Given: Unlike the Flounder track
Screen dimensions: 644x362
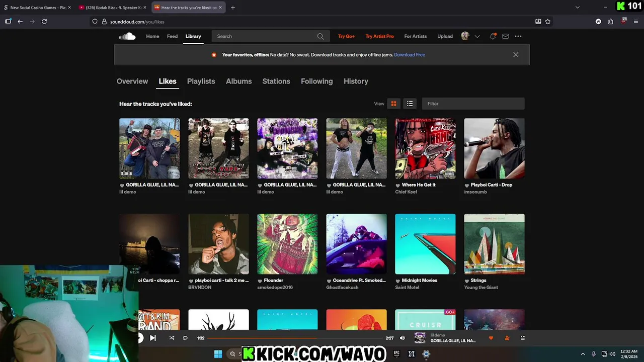Looking at the screenshot, I should (x=260, y=281).
